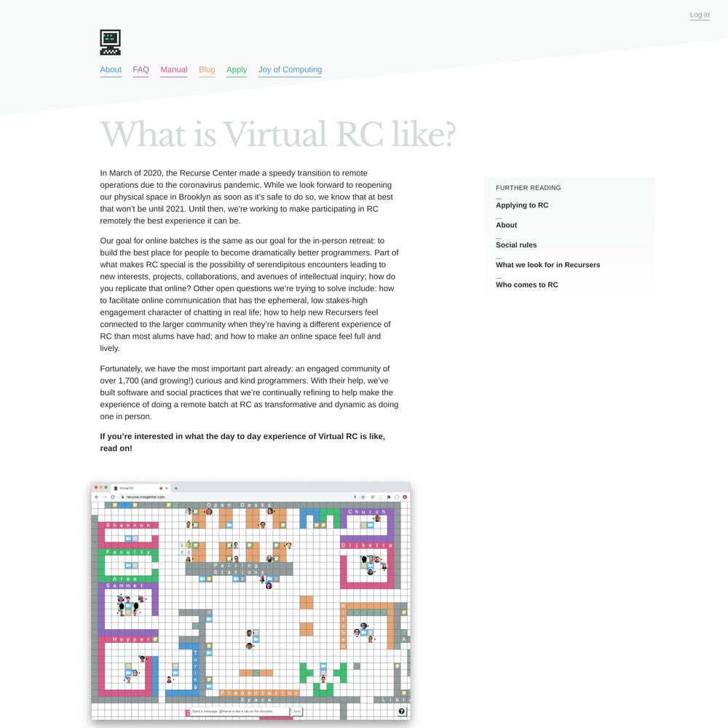The height and width of the screenshot is (728, 728).
Task: Click the Virtual RC map screenshot
Action: 250,601
